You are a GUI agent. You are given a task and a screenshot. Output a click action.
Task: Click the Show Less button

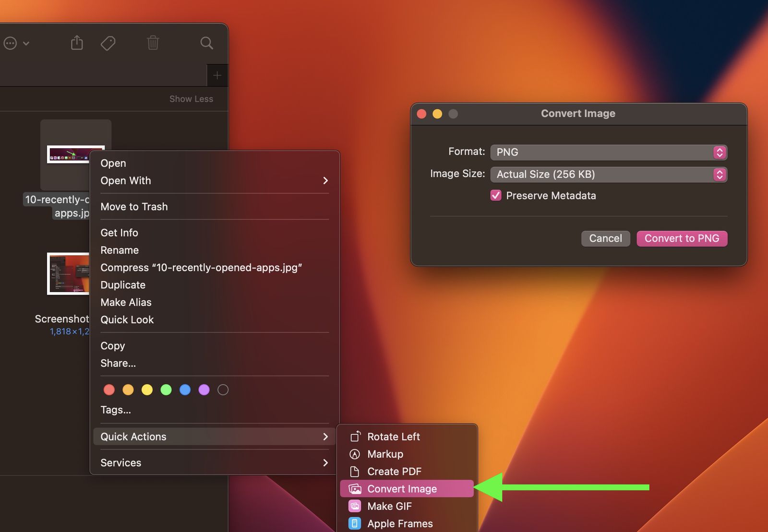coord(191,99)
